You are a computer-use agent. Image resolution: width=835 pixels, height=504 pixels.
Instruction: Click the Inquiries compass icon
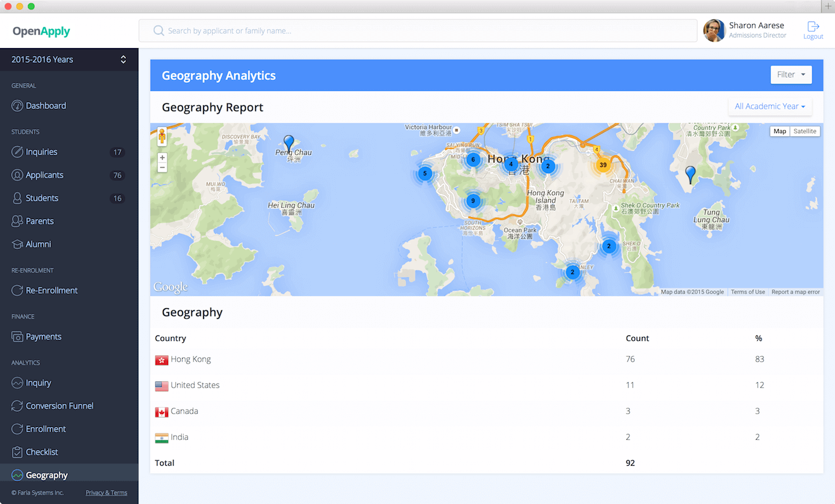17,152
